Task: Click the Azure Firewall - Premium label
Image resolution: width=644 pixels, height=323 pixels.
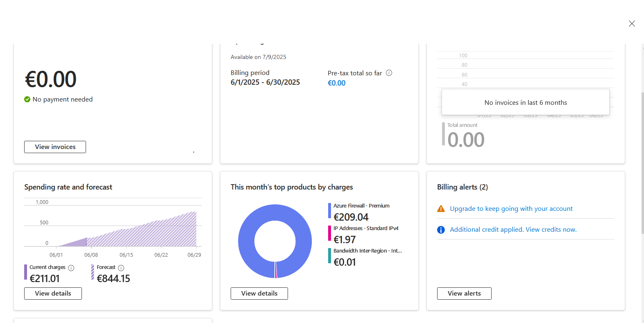Action: (361, 206)
